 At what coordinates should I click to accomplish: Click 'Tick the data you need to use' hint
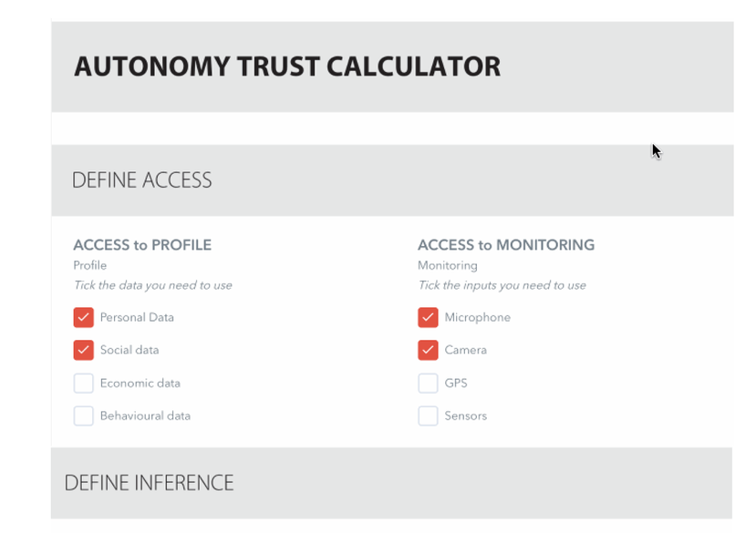[x=152, y=285]
